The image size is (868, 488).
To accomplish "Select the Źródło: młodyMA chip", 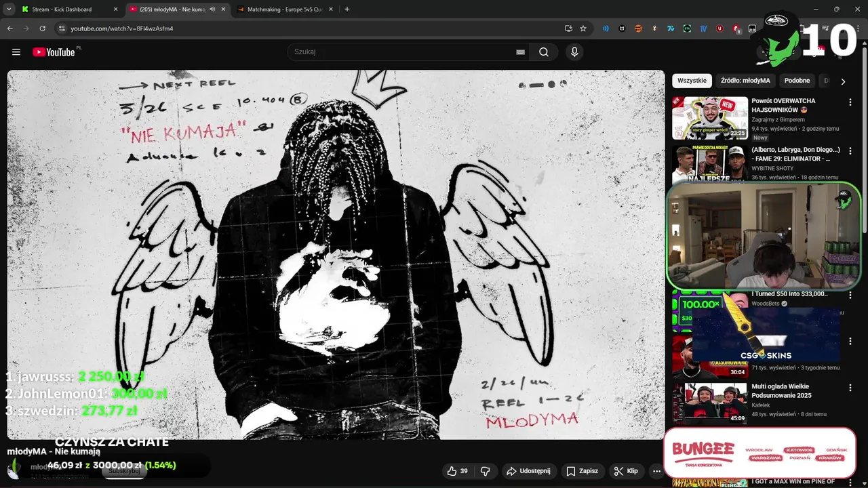I will tap(745, 81).
